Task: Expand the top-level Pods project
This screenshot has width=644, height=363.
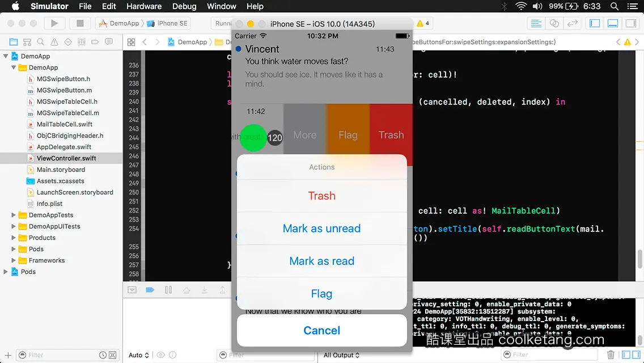Action: (x=6, y=271)
